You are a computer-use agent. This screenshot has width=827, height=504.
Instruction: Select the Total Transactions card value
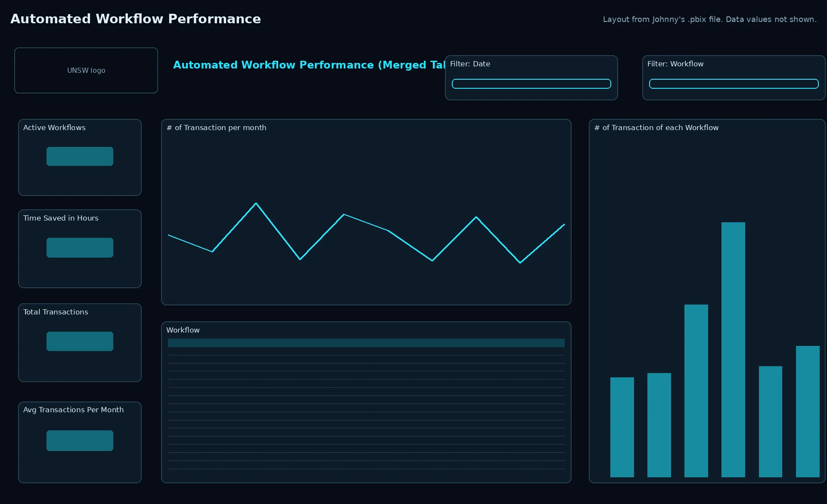pos(80,341)
